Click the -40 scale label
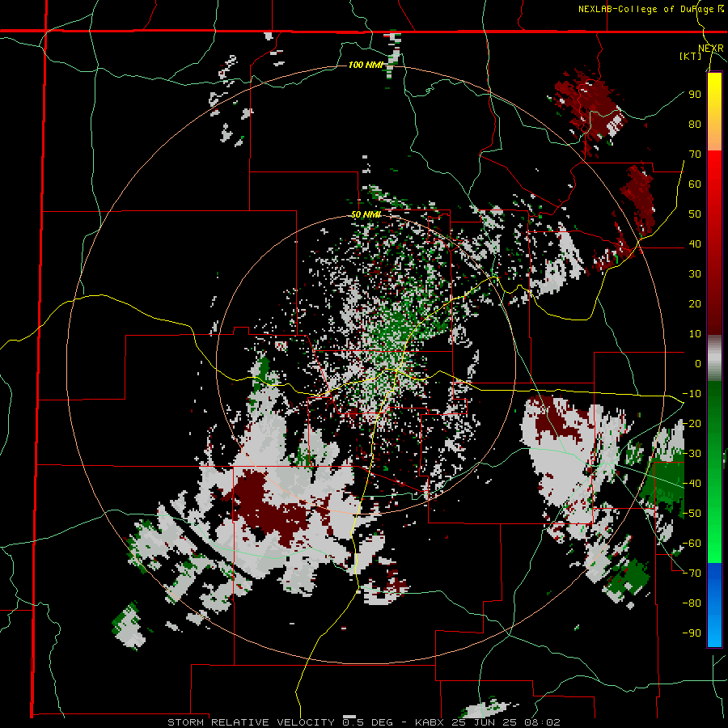The height and width of the screenshot is (728, 728). click(x=692, y=484)
